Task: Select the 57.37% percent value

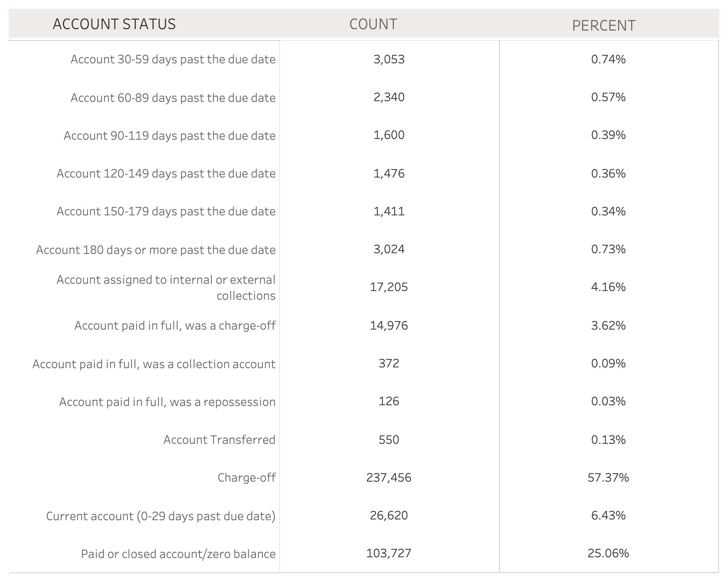Action: tap(608, 478)
